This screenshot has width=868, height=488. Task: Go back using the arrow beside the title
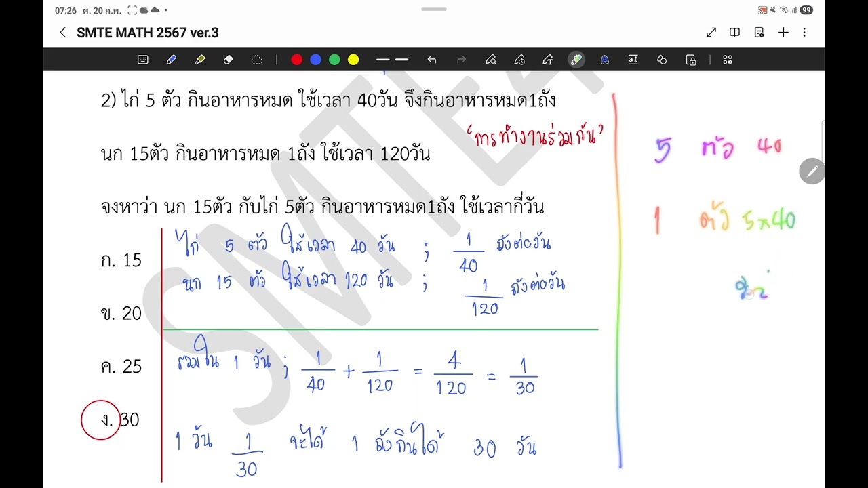63,33
